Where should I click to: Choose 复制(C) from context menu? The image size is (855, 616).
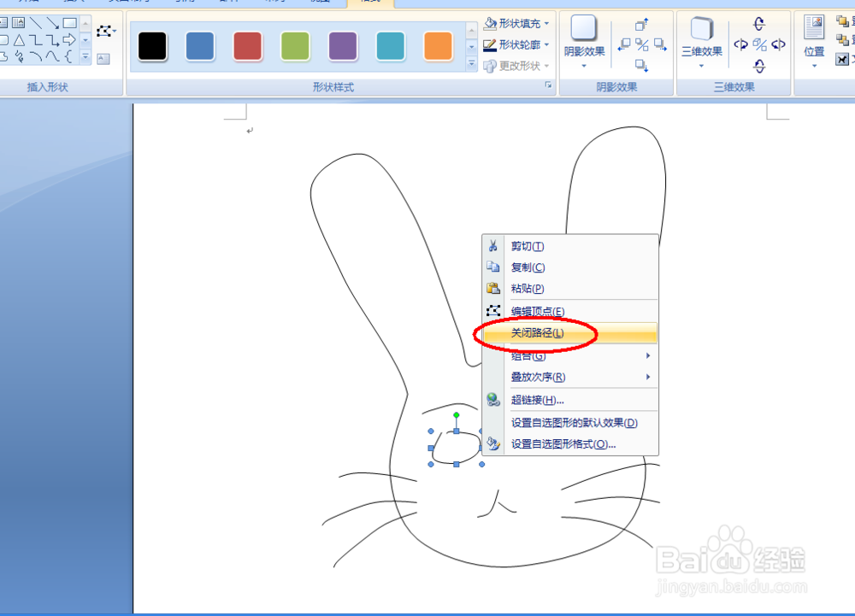click(x=569, y=267)
